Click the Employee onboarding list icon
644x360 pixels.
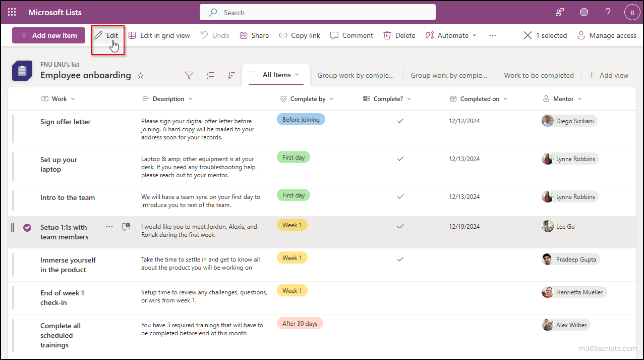click(x=22, y=71)
